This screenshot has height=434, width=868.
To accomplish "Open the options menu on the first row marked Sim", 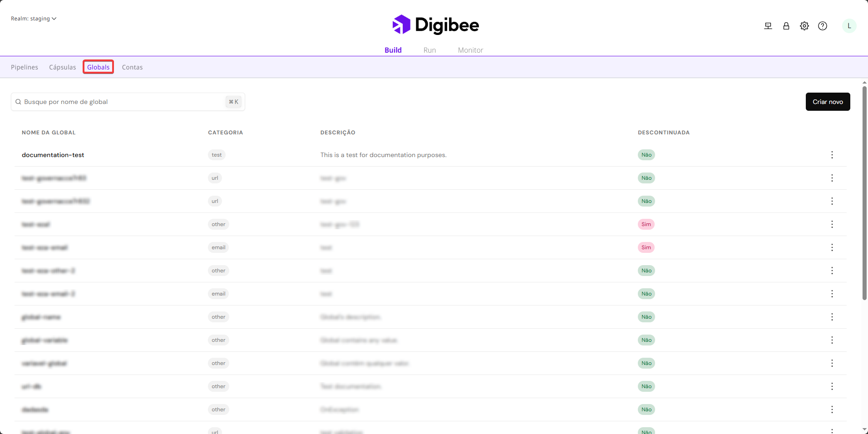I will pyautogui.click(x=832, y=224).
